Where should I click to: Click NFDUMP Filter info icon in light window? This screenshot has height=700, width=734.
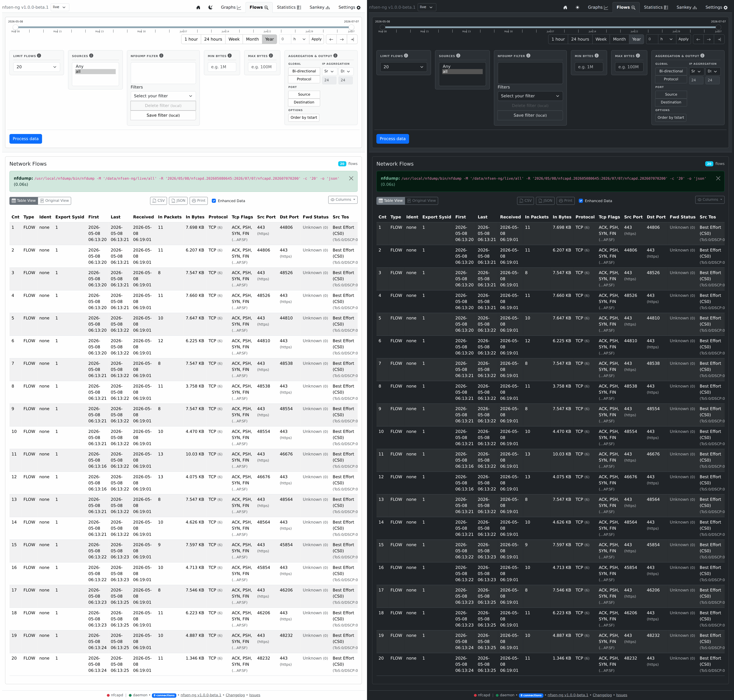tap(161, 56)
